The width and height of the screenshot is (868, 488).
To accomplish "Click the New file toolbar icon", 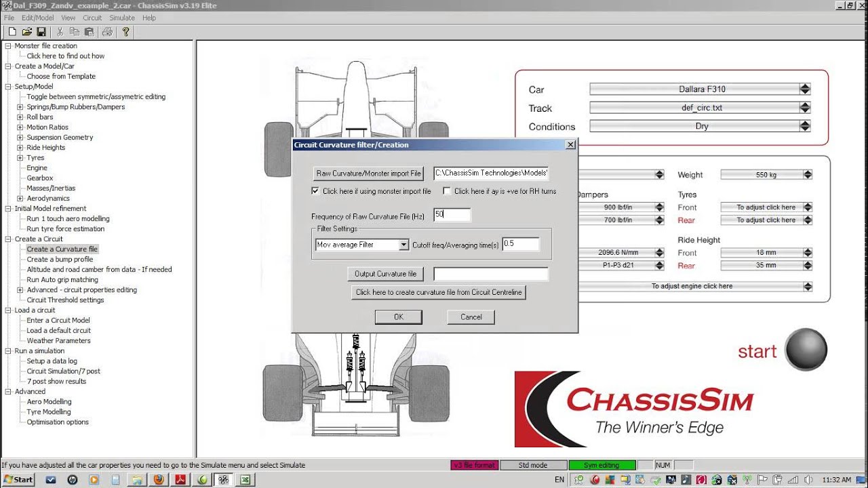I will (12, 32).
